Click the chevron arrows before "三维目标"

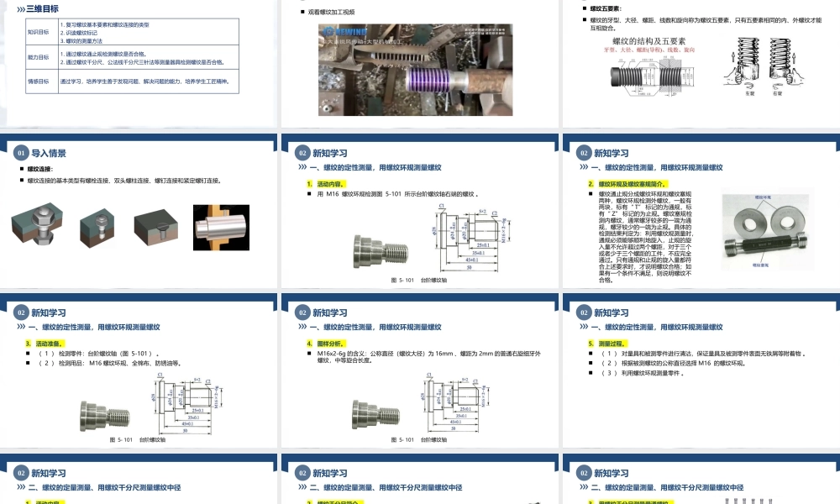(x=21, y=9)
